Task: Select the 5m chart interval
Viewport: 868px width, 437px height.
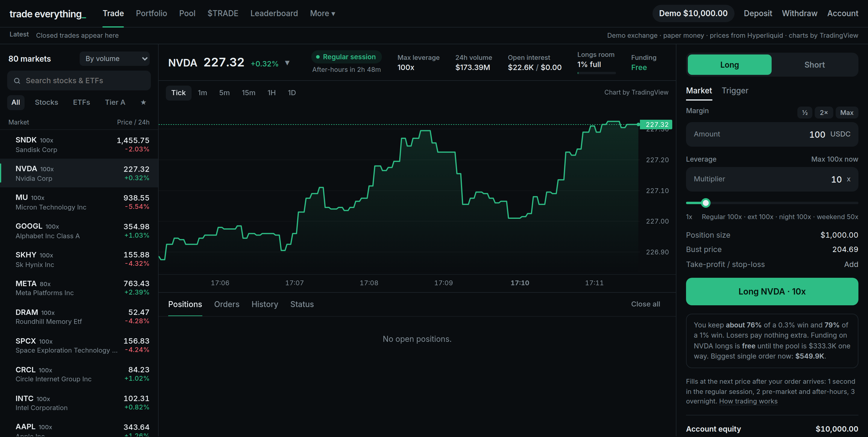Action: 224,93
